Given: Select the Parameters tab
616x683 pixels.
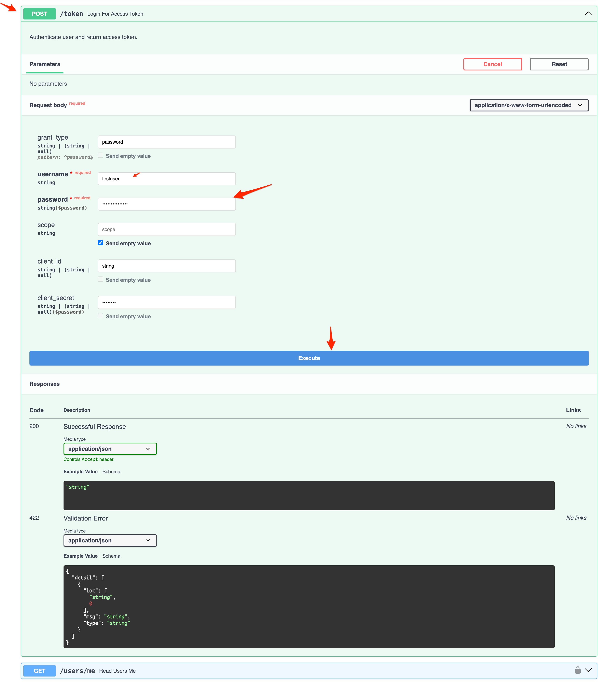Looking at the screenshot, I should tap(45, 64).
